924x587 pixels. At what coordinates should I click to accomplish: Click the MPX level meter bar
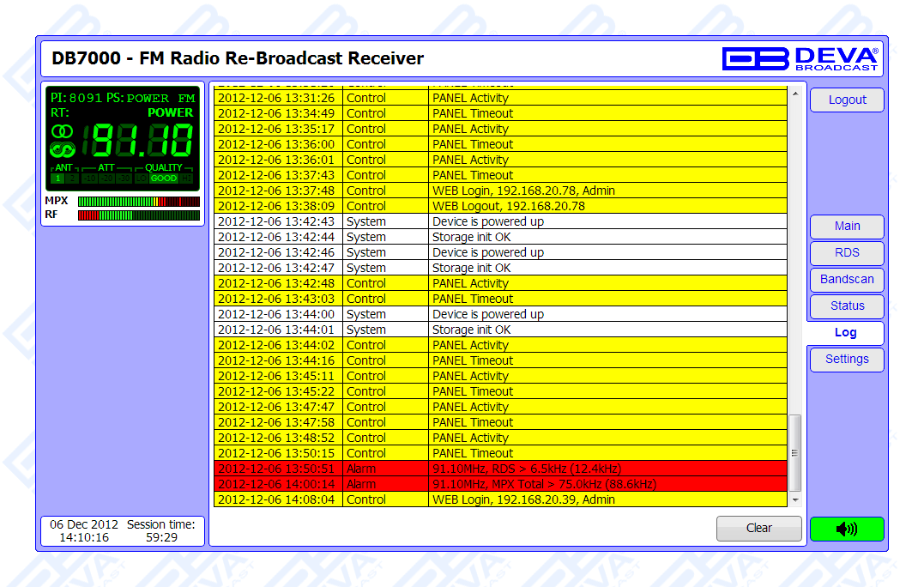click(x=138, y=202)
